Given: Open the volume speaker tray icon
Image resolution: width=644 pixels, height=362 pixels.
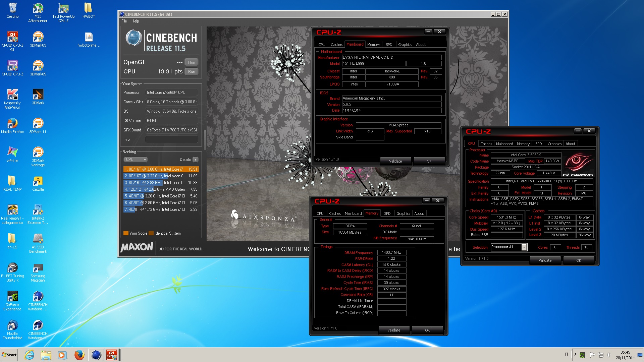Looking at the screenshot, I should [609, 355].
